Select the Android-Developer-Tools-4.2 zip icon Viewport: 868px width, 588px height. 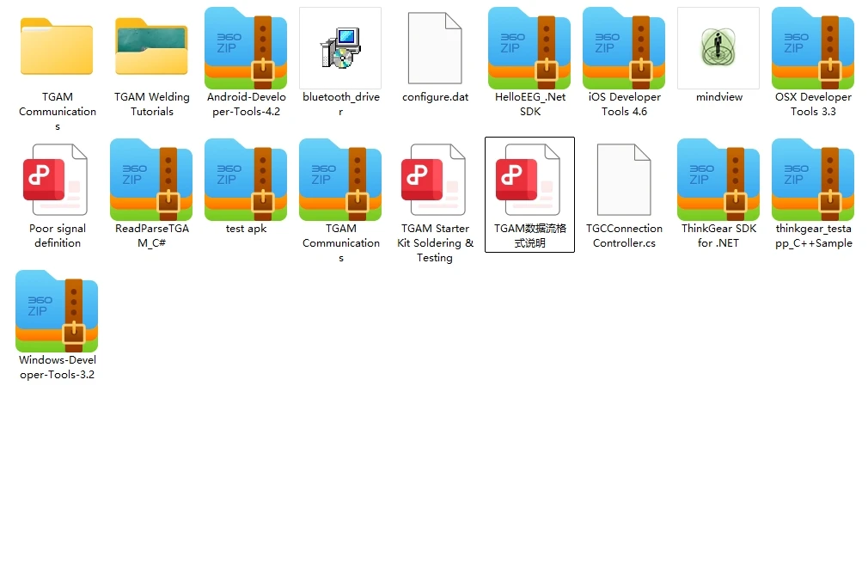246,48
